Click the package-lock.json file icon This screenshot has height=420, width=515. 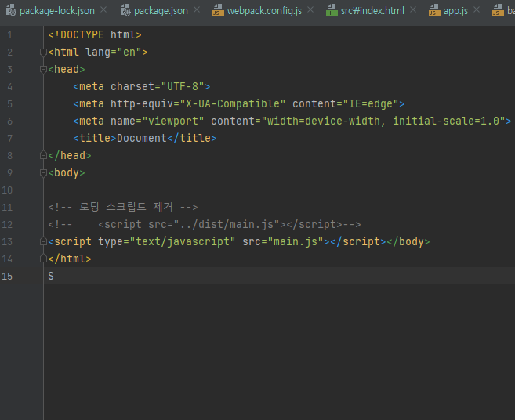point(11,10)
